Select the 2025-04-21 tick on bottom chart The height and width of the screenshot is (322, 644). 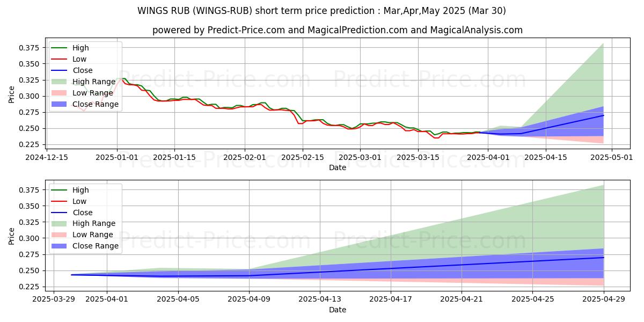(462, 299)
